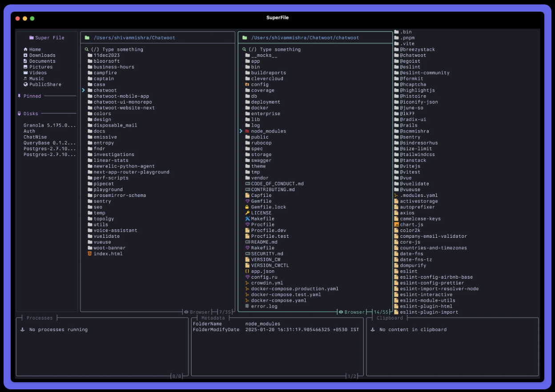Select docker-compose.production.yaml file
The image size is (555, 392).
tap(294, 288)
